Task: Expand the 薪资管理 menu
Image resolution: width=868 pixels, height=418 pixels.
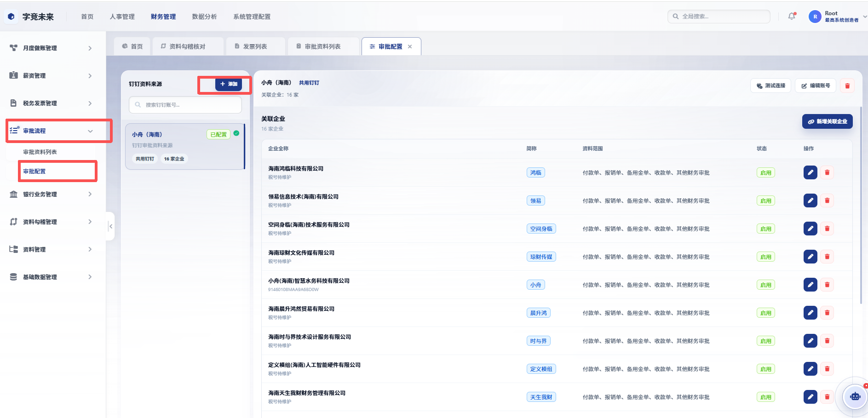Action: point(90,75)
